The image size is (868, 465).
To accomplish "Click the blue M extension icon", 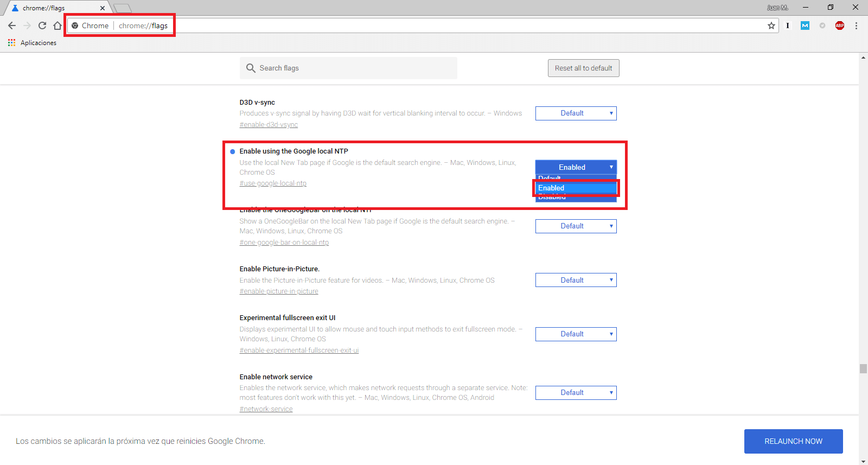I will [805, 26].
